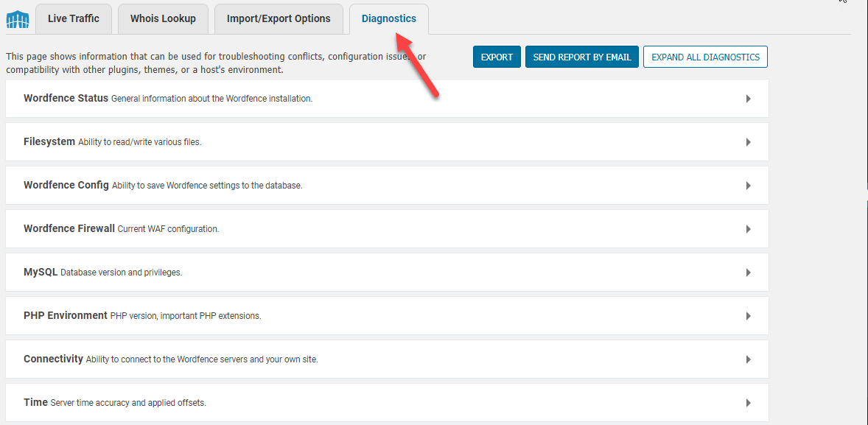The height and width of the screenshot is (425, 868).
Task: Click the Filesystem heading
Action: point(49,141)
